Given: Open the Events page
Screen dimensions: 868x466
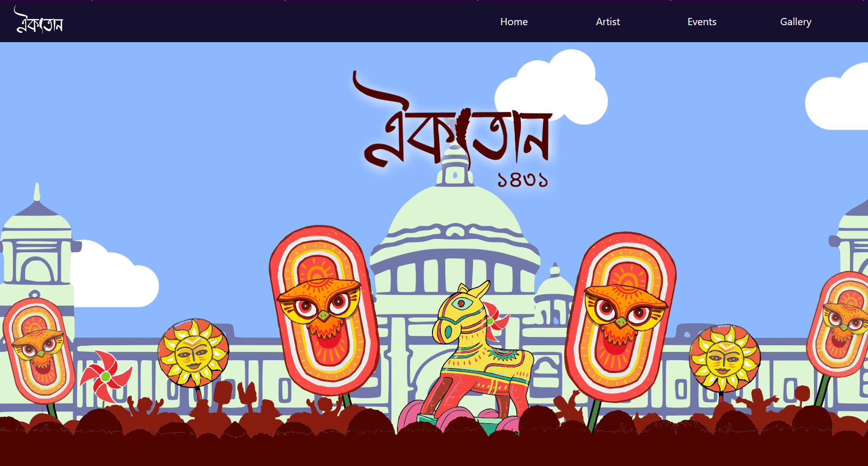Looking at the screenshot, I should [x=701, y=22].
